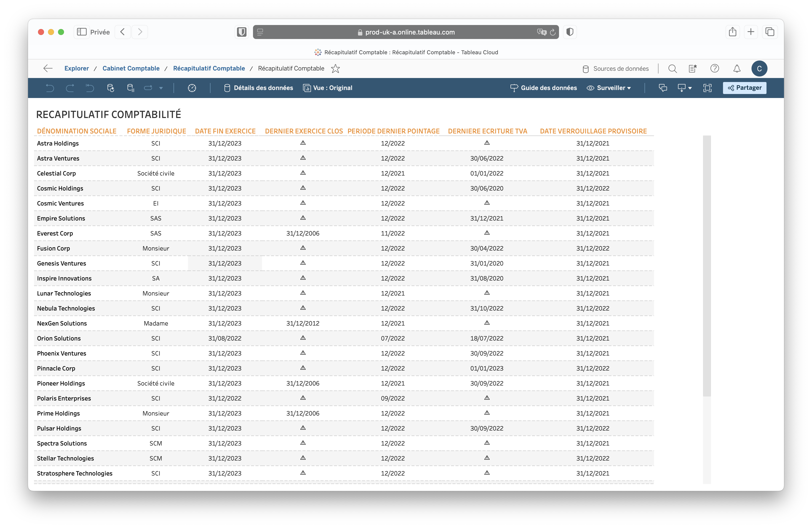Image resolution: width=812 pixels, height=528 pixels.
Task: Open Guide des données pane
Action: click(x=543, y=88)
